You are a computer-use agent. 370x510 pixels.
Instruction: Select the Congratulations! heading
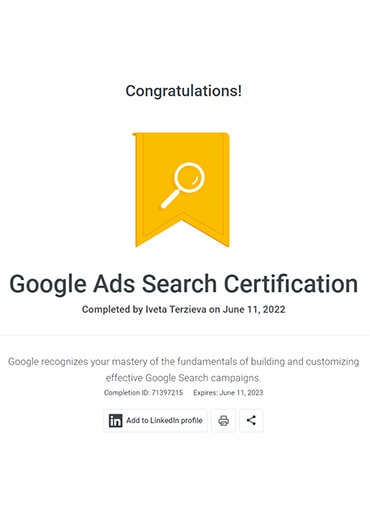(x=184, y=91)
